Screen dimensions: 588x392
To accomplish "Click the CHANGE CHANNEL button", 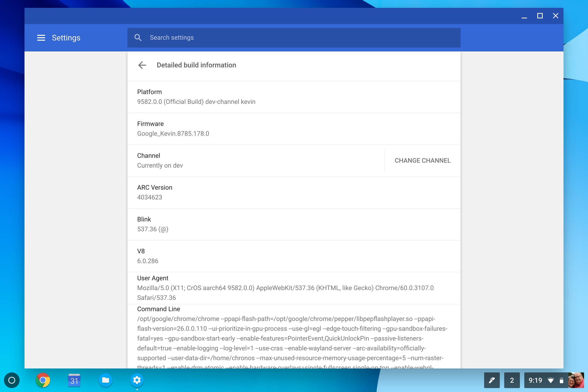I will pos(422,160).
